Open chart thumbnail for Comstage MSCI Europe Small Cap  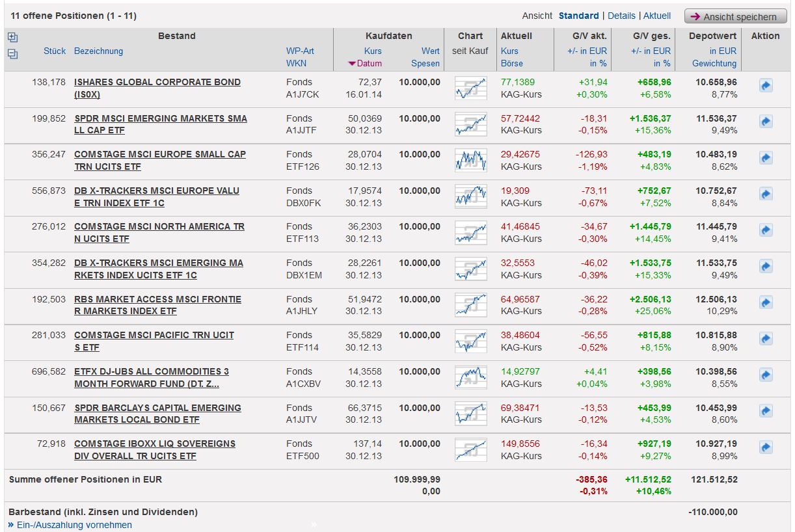(470, 160)
